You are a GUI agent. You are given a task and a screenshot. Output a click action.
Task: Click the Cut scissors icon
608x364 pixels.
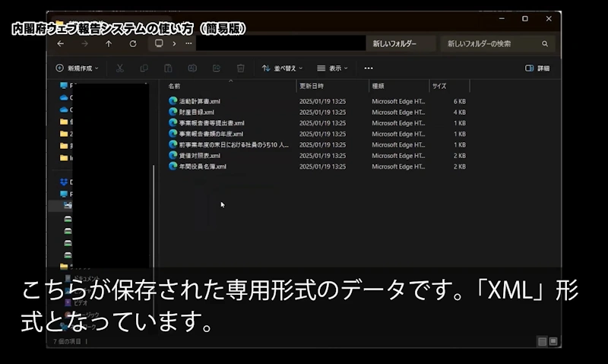[120, 68]
